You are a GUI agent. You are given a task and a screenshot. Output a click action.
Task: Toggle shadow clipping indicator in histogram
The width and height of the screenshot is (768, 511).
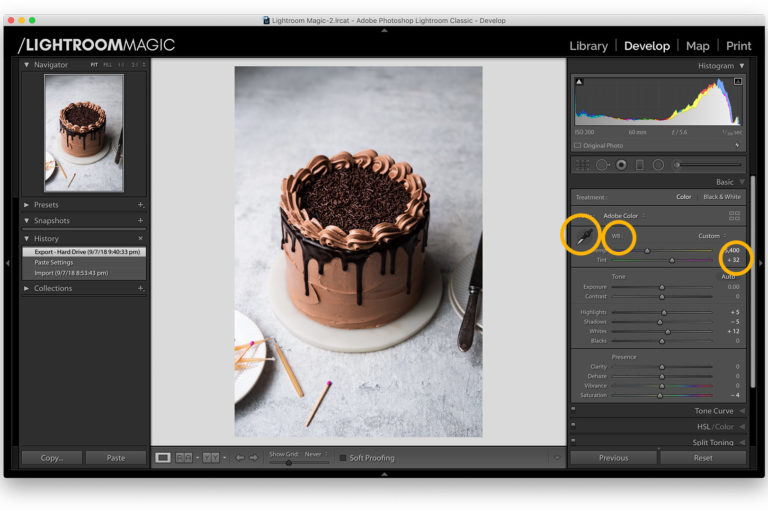pyautogui.click(x=579, y=81)
